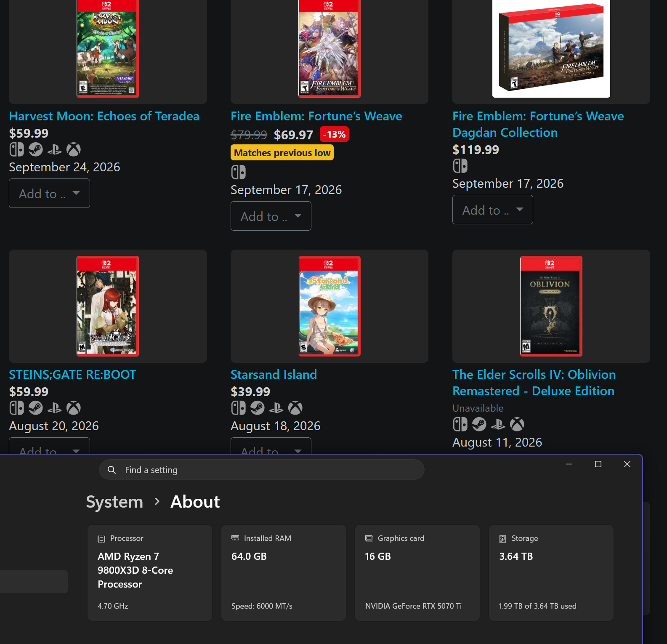Click Steam icon under Oblivion Remastered
Viewport: 667px width, 644px height.
[479, 424]
